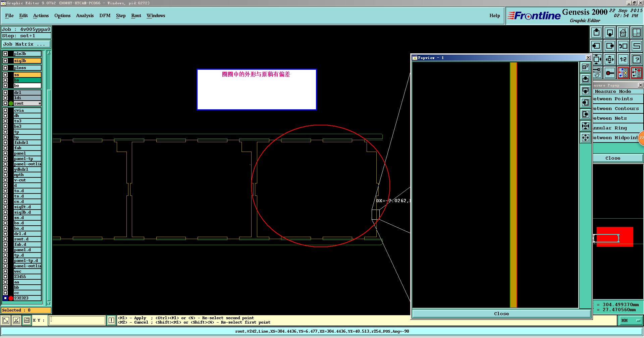Toggle the ss layer checkbox
The image size is (644, 338).
click(5, 75)
